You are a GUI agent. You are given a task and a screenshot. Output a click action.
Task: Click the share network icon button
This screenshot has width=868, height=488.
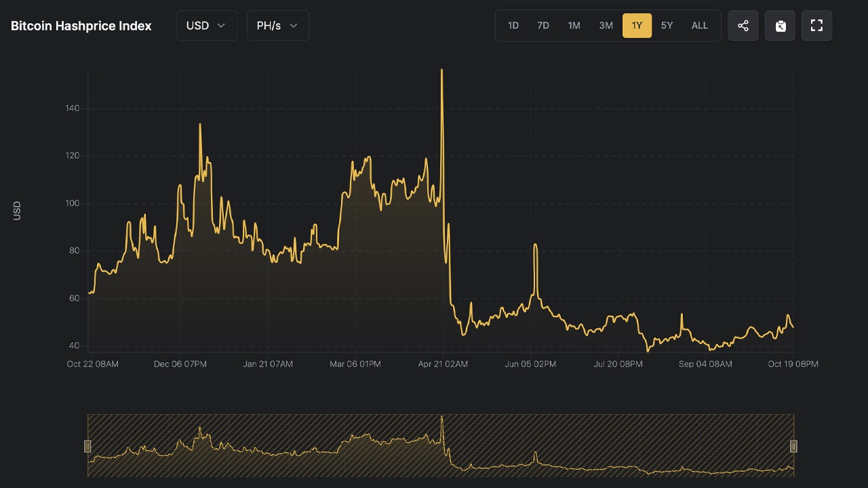pos(743,25)
